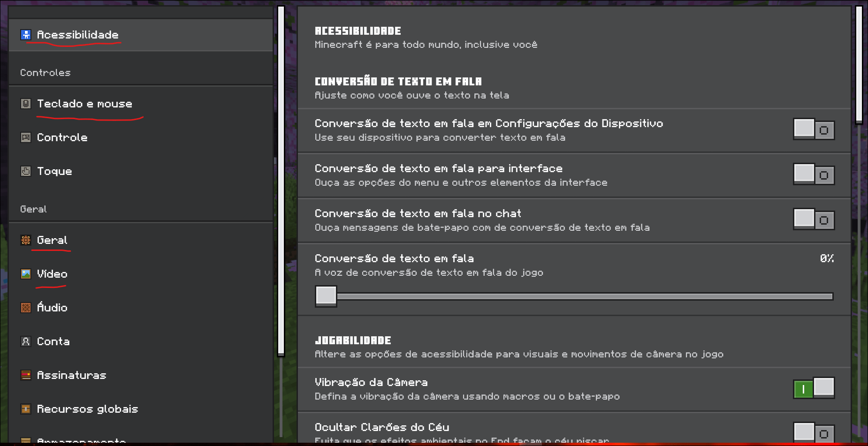The height and width of the screenshot is (446, 868).
Task: Open the Recursos globais settings tab
Action: (141, 409)
